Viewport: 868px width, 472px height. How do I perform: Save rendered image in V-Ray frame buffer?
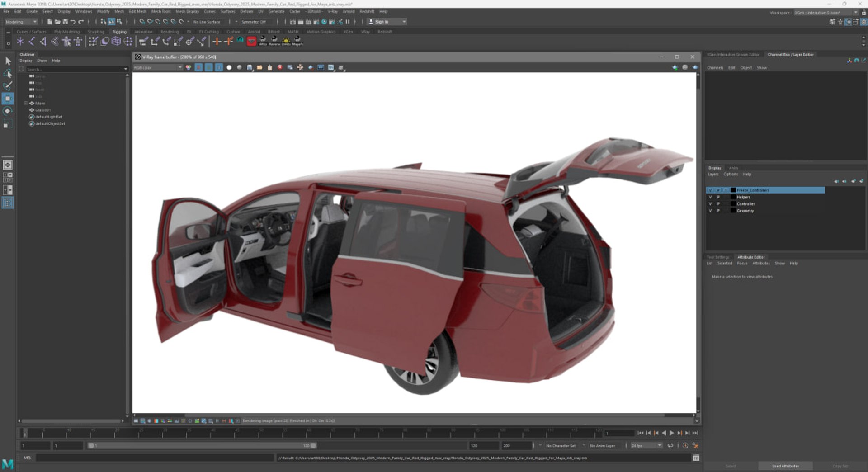(250, 67)
